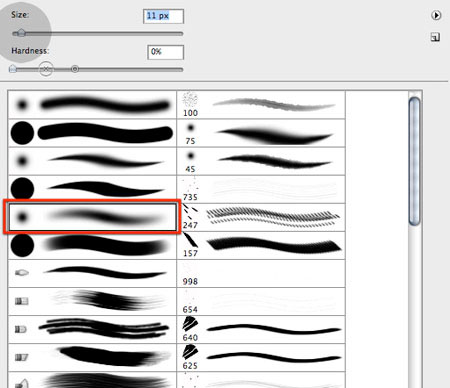Select the spatter brush labeled 100
This screenshot has width=450, height=388.
(261, 105)
